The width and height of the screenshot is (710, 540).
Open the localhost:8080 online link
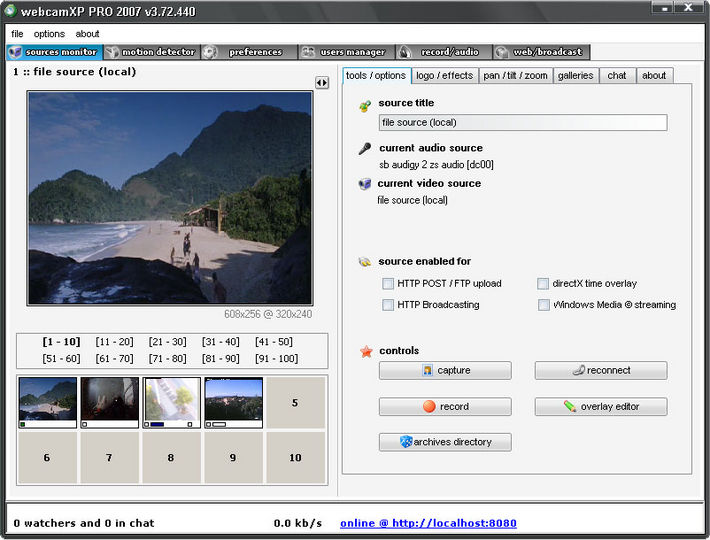tap(428, 523)
